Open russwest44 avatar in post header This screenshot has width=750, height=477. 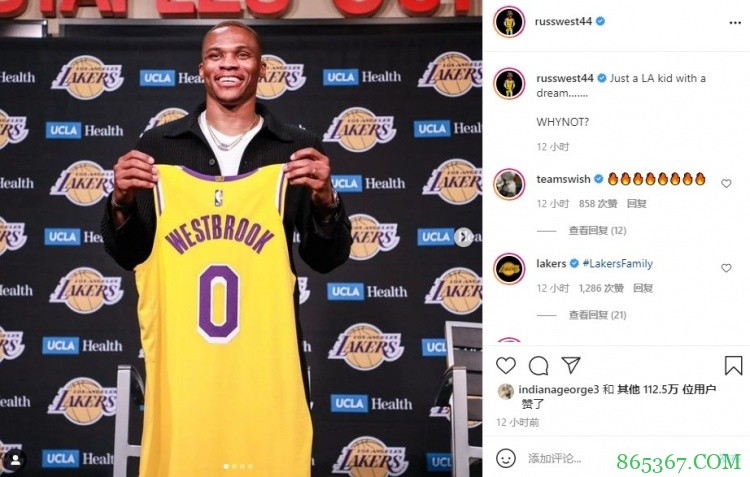click(509, 22)
